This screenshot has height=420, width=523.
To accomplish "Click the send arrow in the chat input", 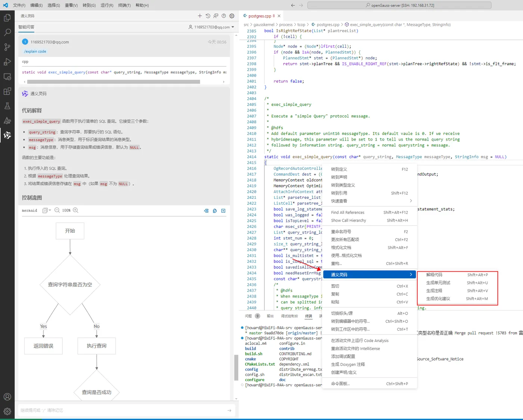I will [x=229, y=410].
